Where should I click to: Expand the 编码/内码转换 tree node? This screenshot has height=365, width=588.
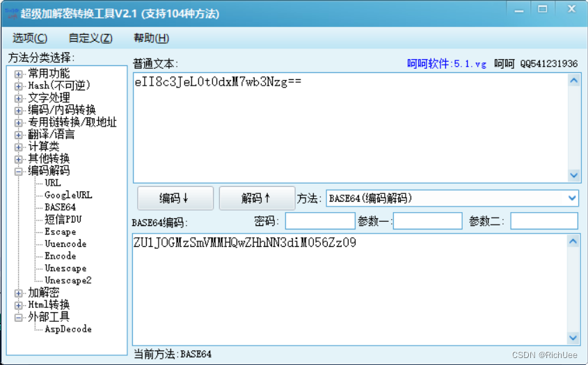pyautogui.click(x=18, y=110)
